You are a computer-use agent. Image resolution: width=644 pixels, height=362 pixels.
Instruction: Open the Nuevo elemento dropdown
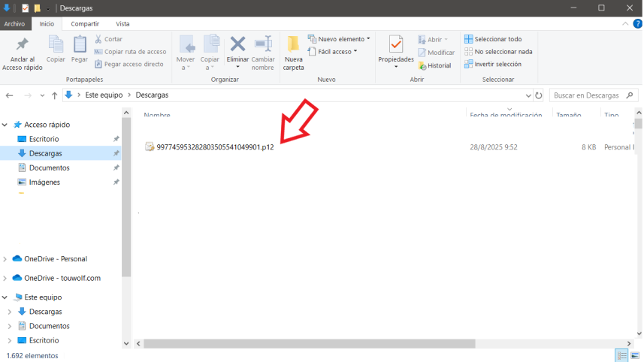tap(339, 39)
